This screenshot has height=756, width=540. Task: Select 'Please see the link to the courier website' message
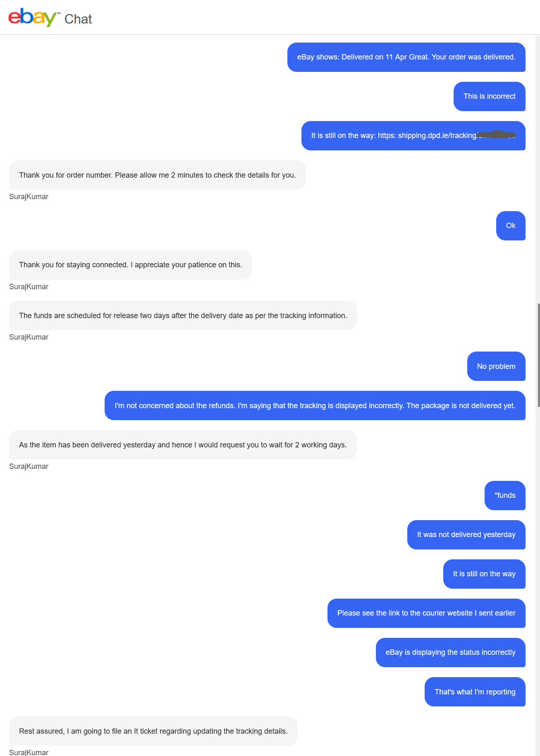[426, 613]
